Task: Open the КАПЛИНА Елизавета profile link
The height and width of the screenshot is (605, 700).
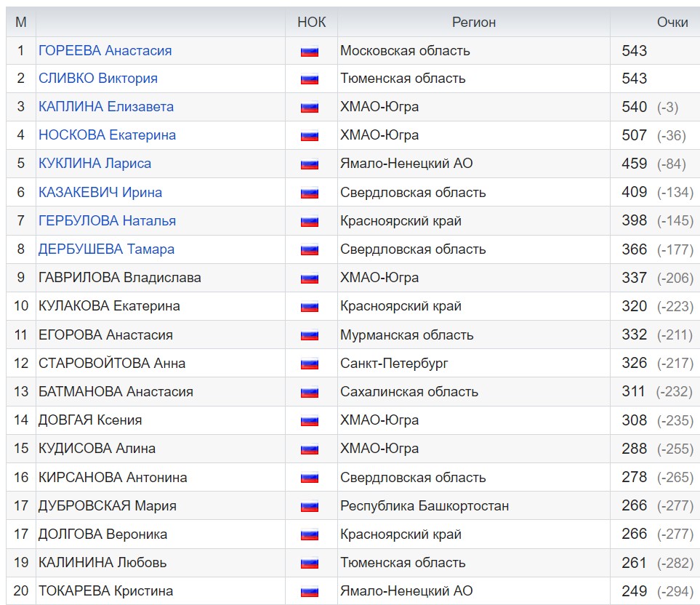Action: pyautogui.click(x=106, y=107)
